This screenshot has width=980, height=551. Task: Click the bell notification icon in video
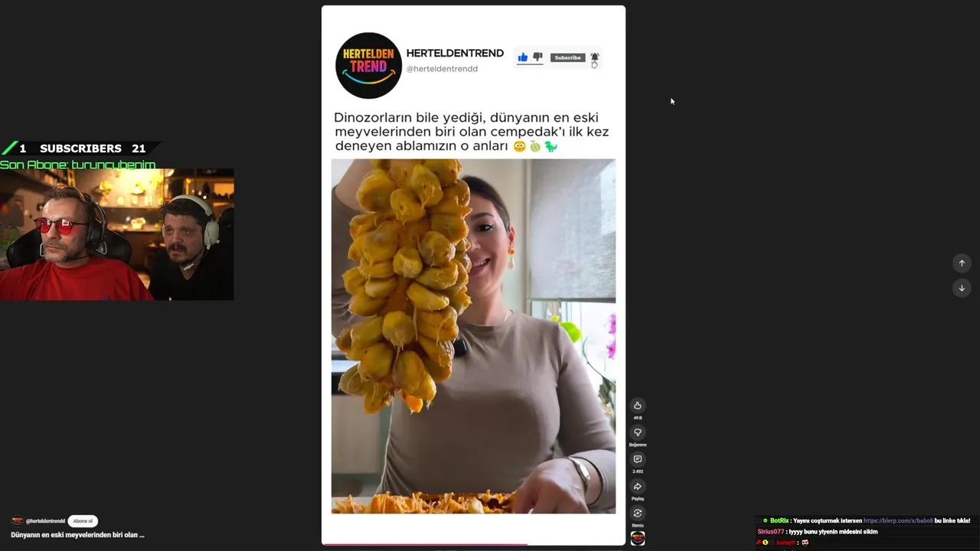coord(594,57)
